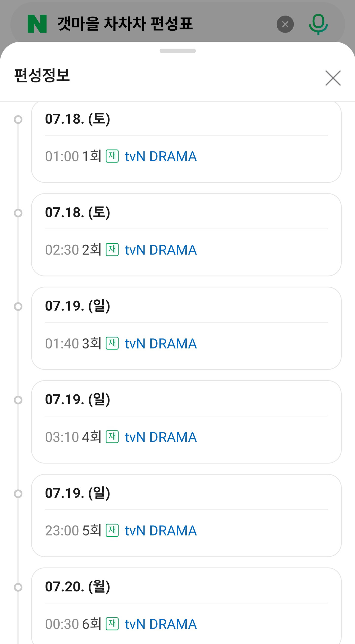Screen dimensions: 355x644
Task: Tap the 재 rerun badge on episode 6회
Action: pos(112,624)
